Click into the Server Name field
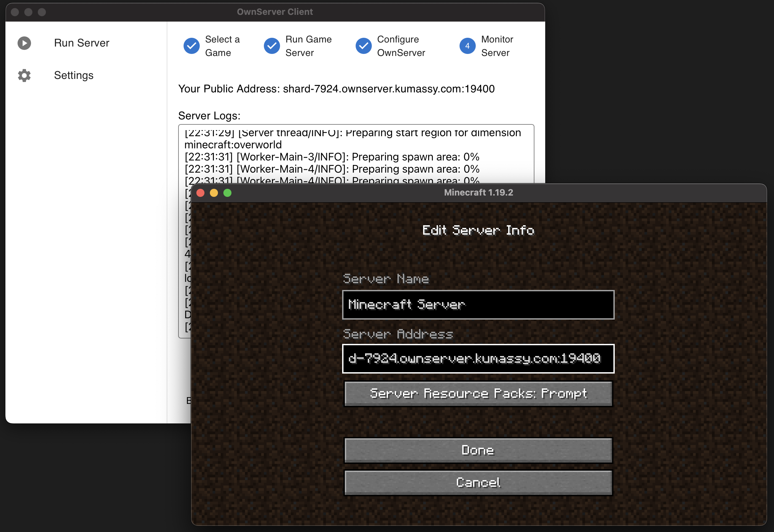 tap(478, 305)
